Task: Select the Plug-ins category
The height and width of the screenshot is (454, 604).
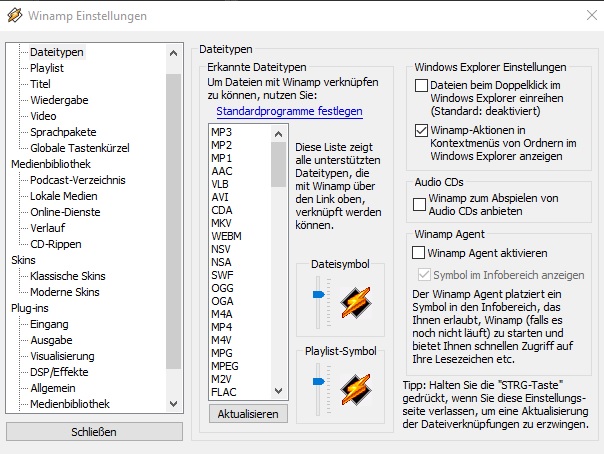Action: (30, 308)
